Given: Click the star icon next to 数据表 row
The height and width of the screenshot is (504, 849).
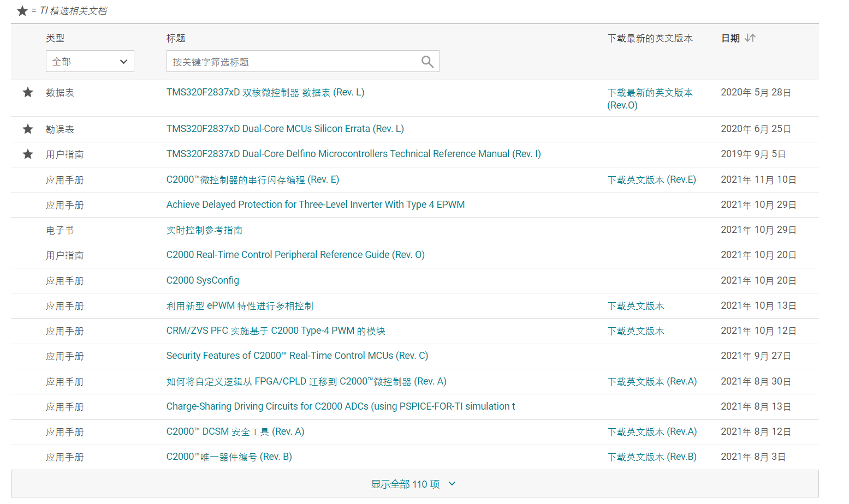Looking at the screenshot, I should (x=27, y=92).
